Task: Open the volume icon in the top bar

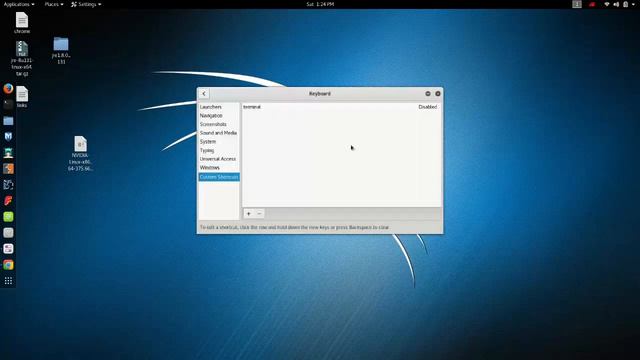Action: pyautogui.click(x=616, y=4)
